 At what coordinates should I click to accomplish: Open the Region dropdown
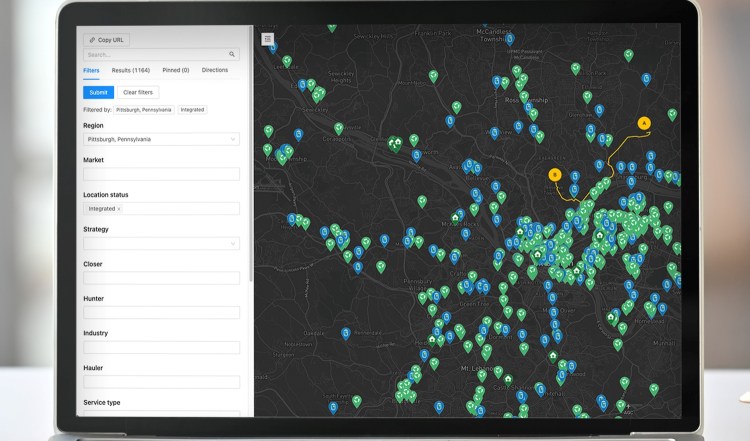pyautogui.click(x=161, y=139)
